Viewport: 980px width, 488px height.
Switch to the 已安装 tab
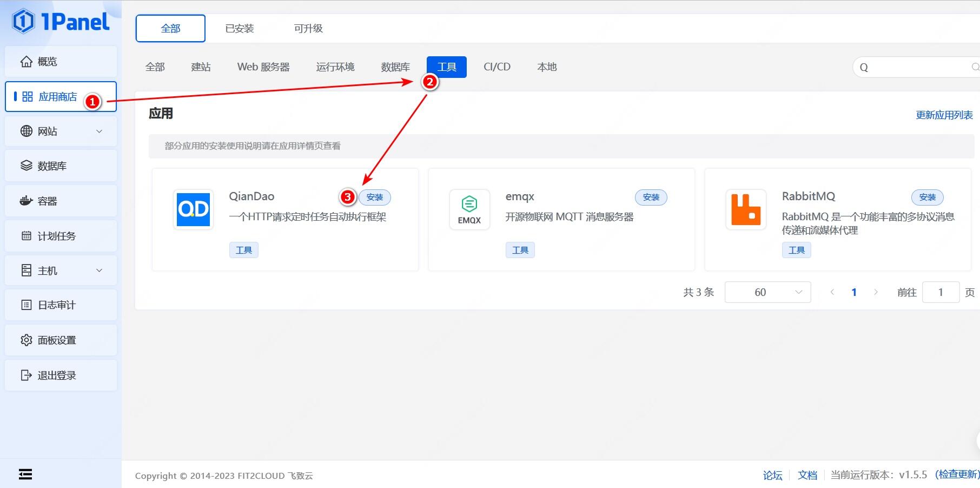coord(240,29)
